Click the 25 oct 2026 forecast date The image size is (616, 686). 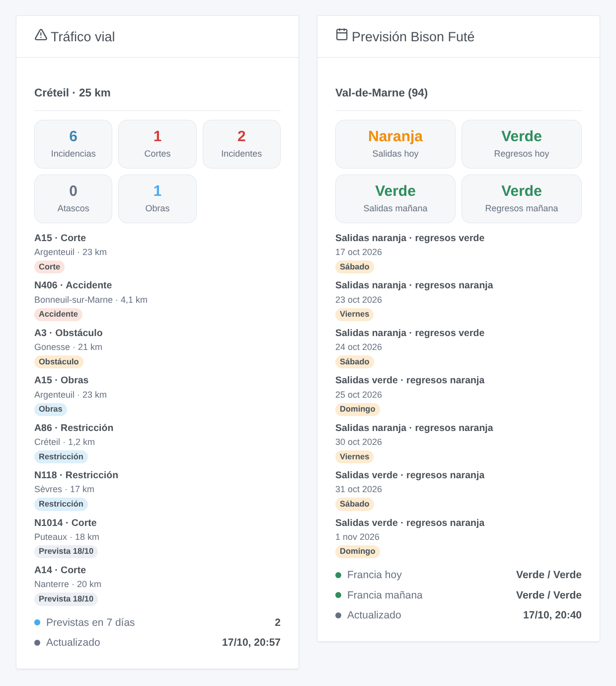pyautogui.click(x=359, y=395)
